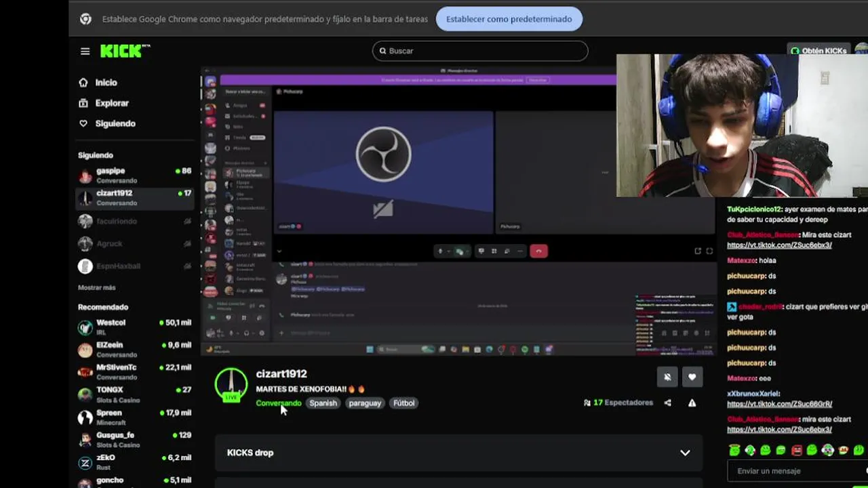Toggle microphone in streamed Discord call
868x488 pixels.
click(440, 251)
